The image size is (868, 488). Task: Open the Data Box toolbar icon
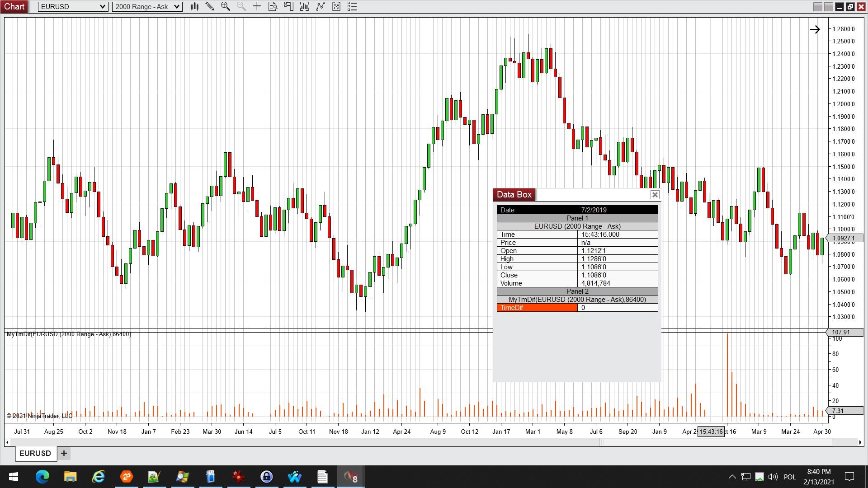(x=273, y=6)
